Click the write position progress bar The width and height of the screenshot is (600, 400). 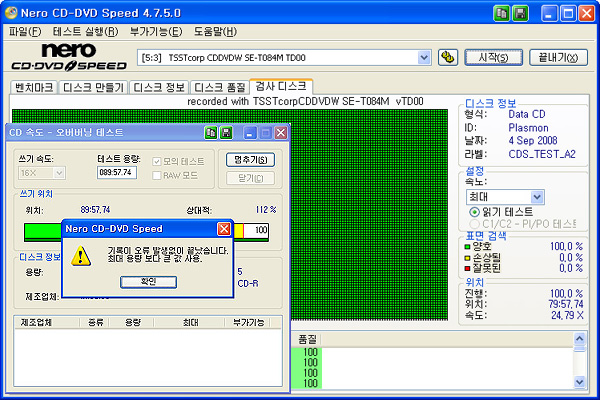146,232
